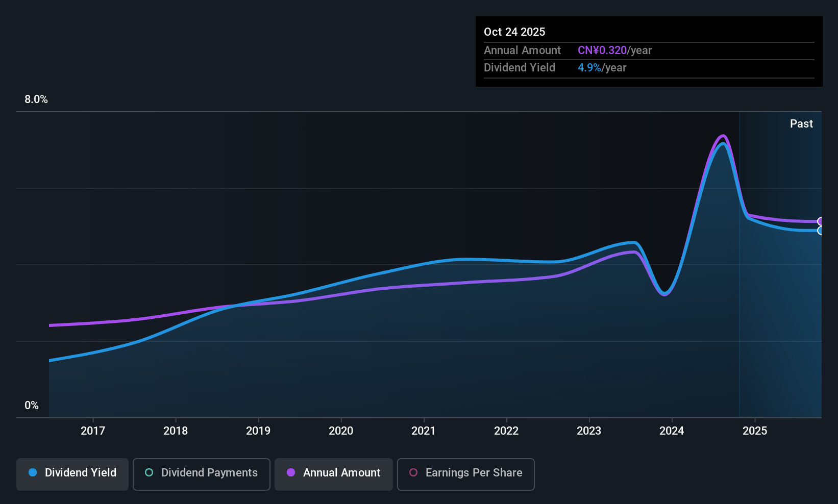Click the 0% y-axis label
The image size is (838, 504).
tap(32, 406)
